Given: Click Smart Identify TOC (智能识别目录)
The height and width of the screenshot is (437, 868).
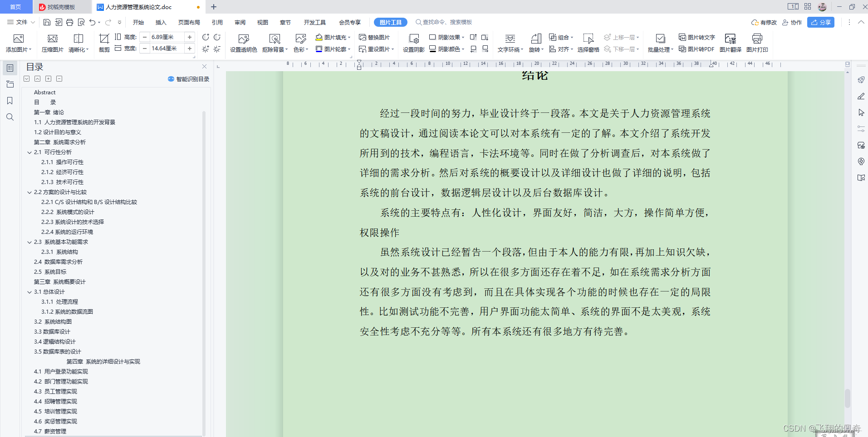Looking at the screenshot, I should (188, 79).
